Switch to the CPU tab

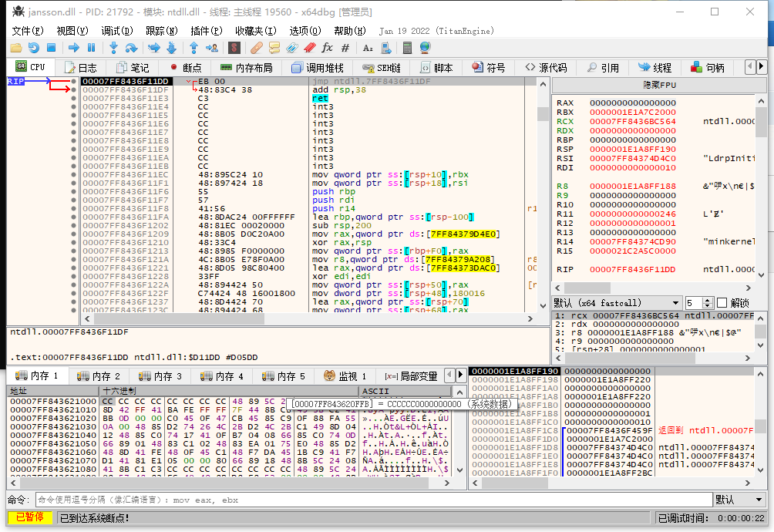click(31, 67)
